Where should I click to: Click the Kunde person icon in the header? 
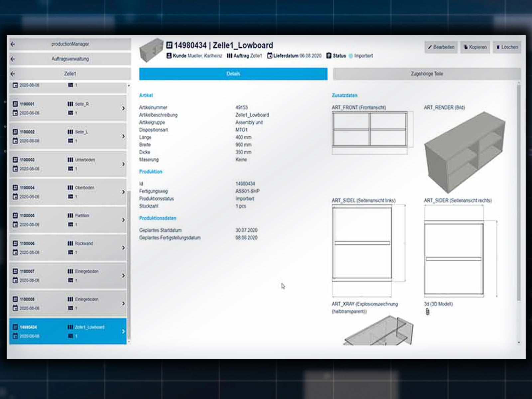170,56
